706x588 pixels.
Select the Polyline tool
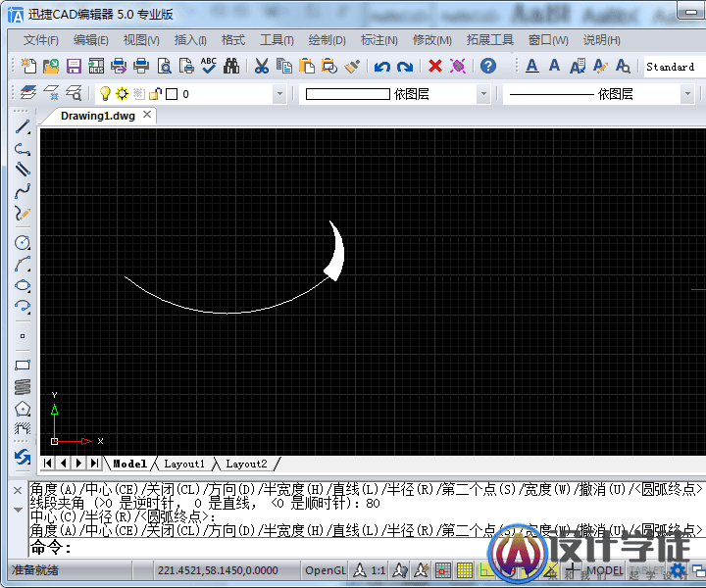coord(23,149)
